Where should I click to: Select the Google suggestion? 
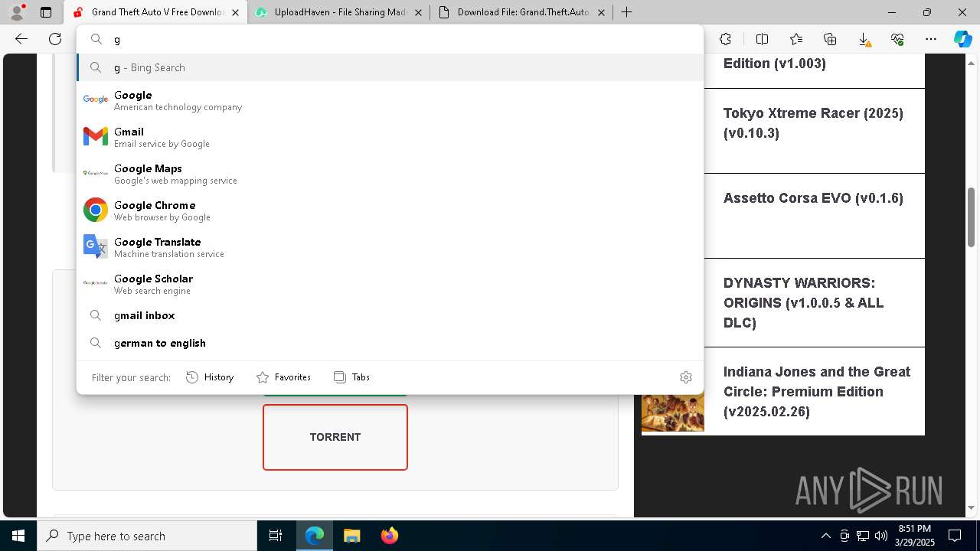tap(390, 100)
